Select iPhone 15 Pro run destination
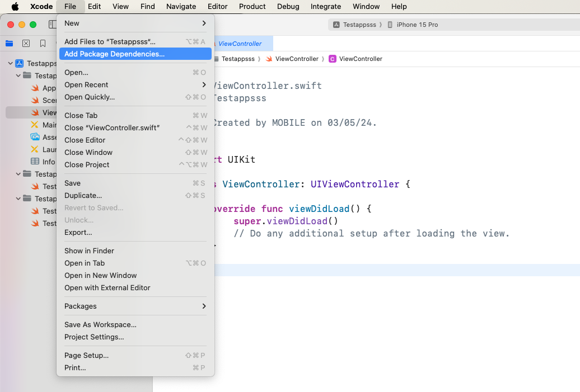 (417, 25)
